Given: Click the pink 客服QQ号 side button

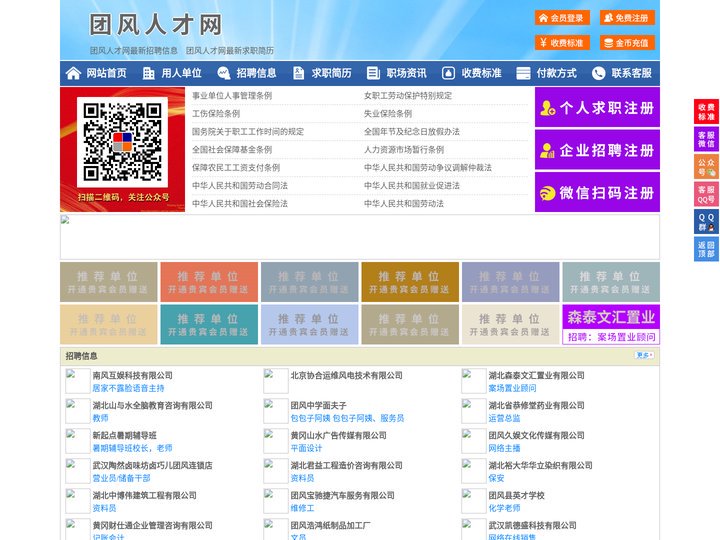Looking at the screenshot, I should [x=706, y=194].
